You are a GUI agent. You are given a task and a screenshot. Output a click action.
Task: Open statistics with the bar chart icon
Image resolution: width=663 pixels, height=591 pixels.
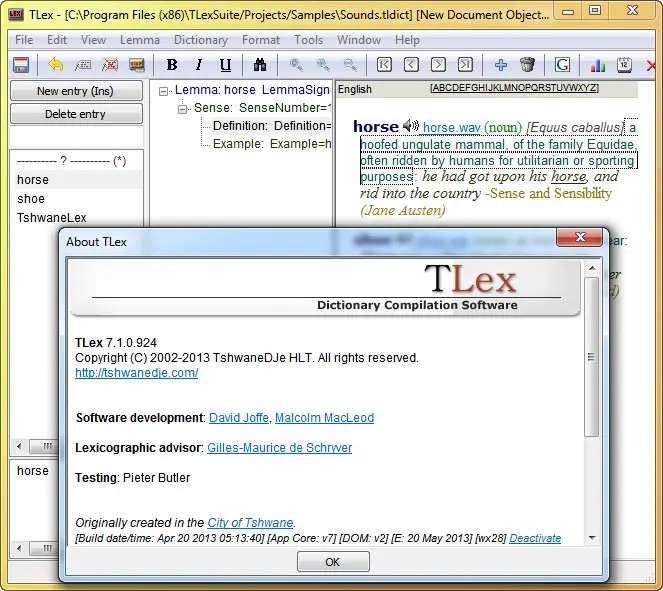click(597, 65)
